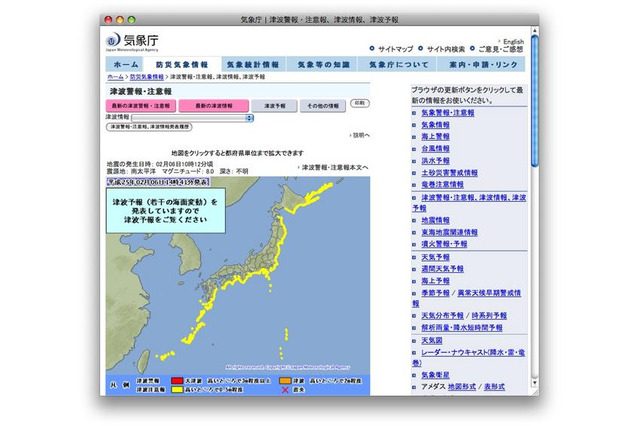Click the scrollbar up arrow
The height and width of the screenshot is (426, 640).
(x=535, y=31)
